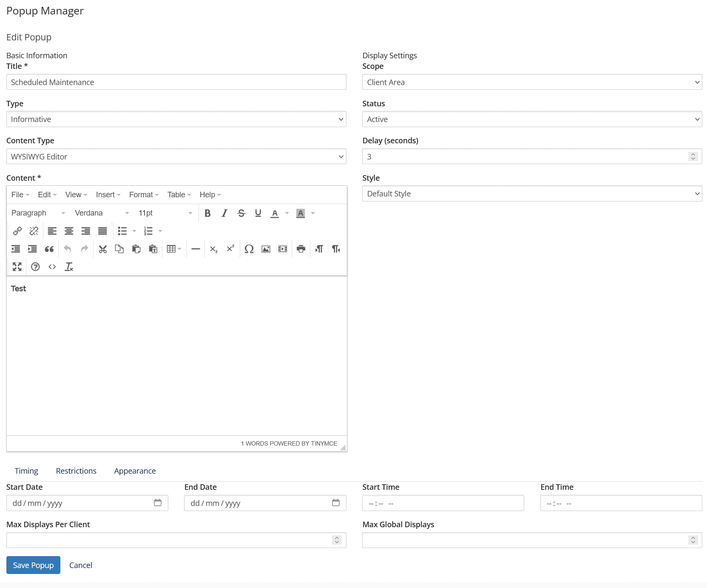The image size is (707, 588).
Task: Switch to the Restrictions tab
Action: (76, 471)
